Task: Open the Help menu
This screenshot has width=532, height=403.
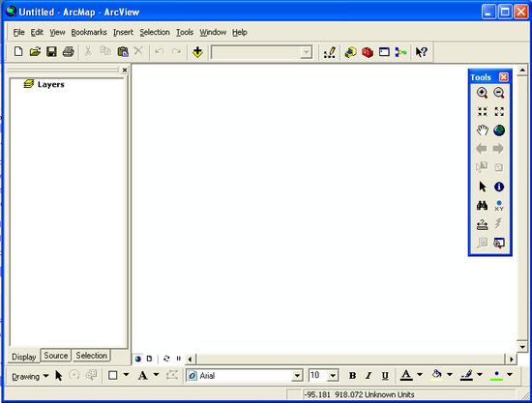Action: (x=240, y=32)
